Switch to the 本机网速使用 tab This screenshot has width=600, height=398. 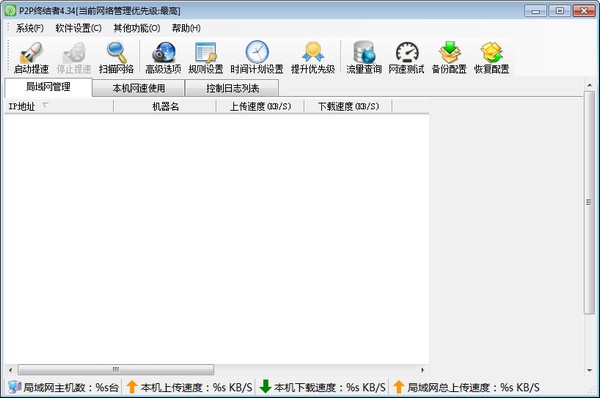click(139, 88)
